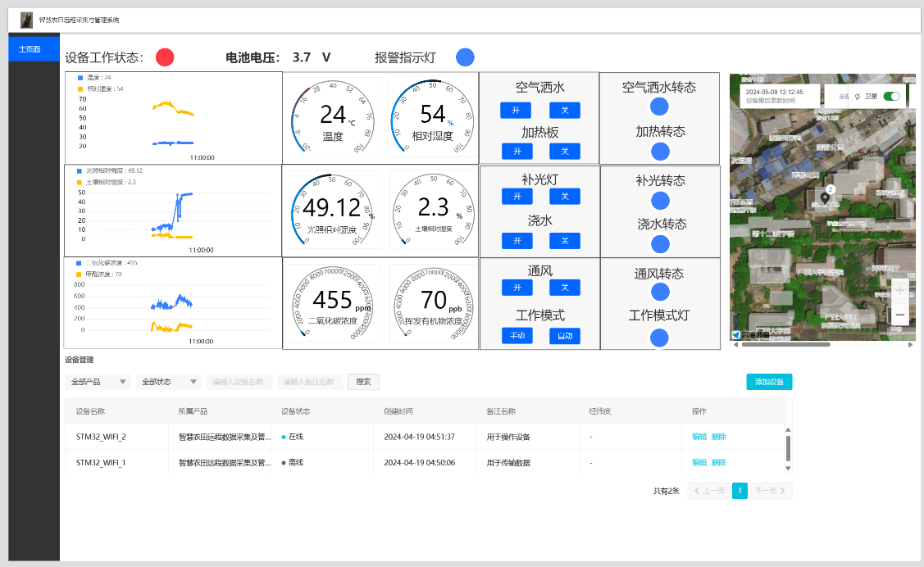Click the 补光转态 status light
The image size is (924, 567).
660,200
